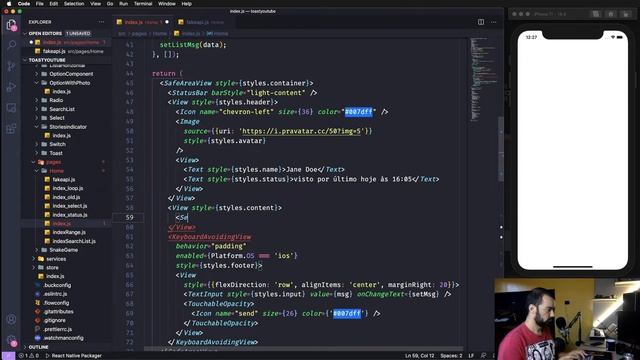Open index_loop.js in file tree

coord(67,188)
